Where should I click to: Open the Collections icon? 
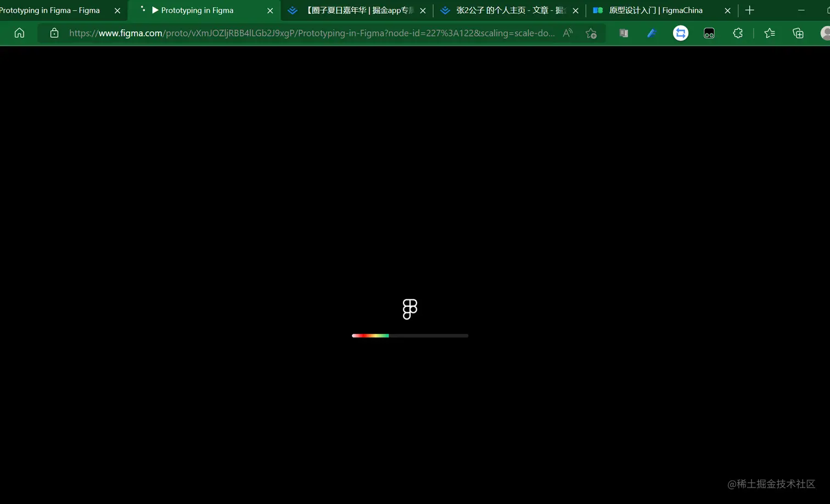[x=798, y=33]
